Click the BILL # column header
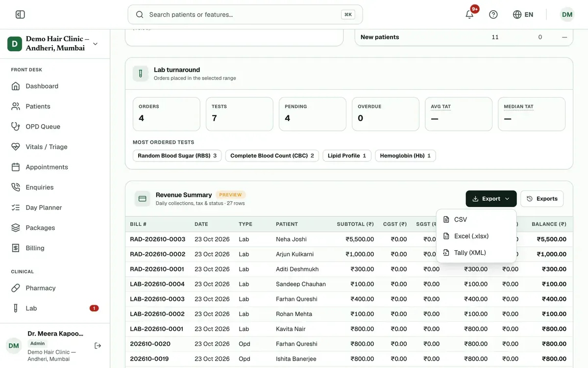 click(138, 224)
